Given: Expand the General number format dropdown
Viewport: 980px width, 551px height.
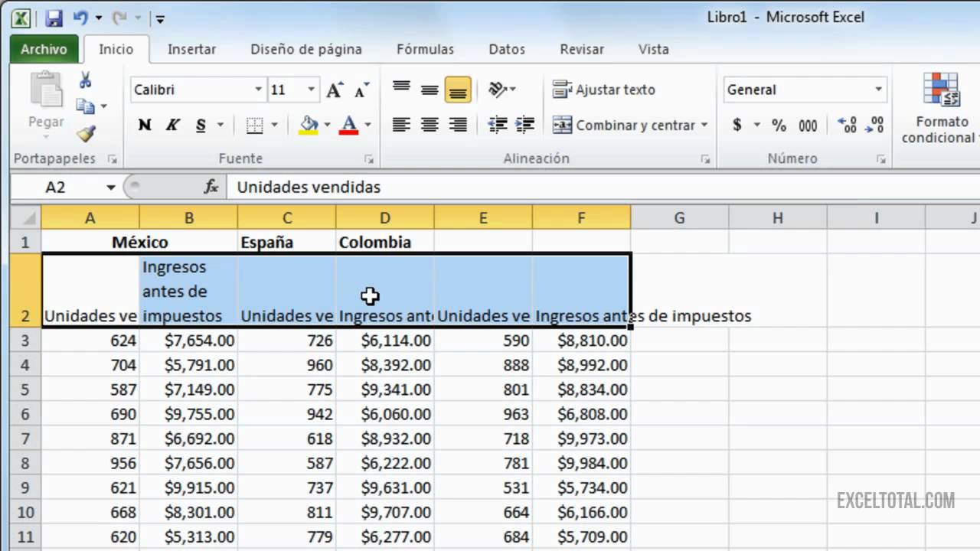Looking at the screenshot, I should (x=878, y=90).
